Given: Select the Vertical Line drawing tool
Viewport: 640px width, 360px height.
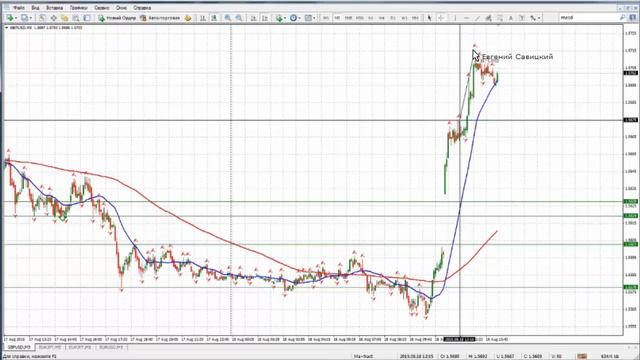Looking at the screenshot, I should point(455,18).
